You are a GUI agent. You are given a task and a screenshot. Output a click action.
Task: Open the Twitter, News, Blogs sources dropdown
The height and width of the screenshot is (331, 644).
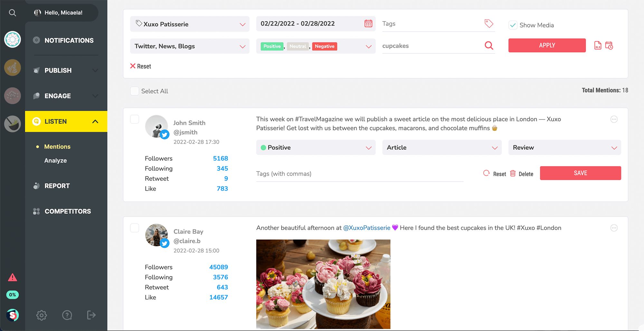click(x=190, y=46)
